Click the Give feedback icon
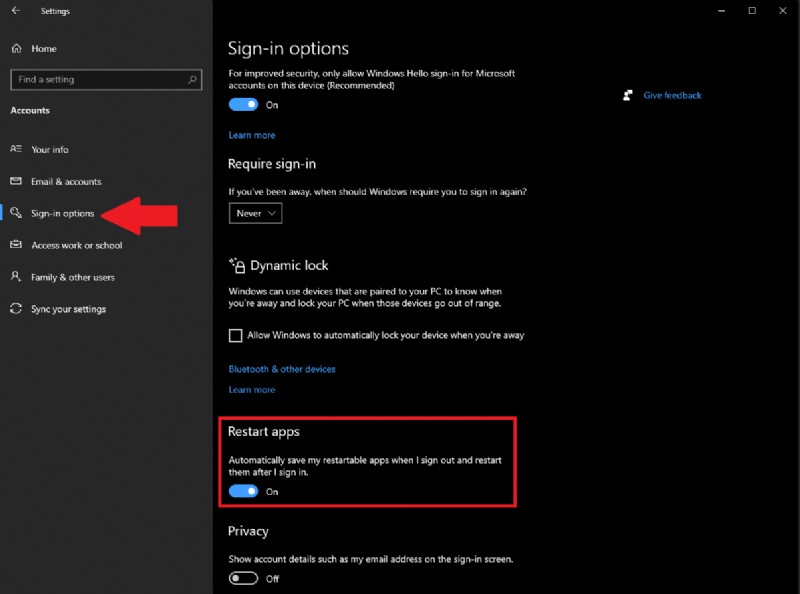 627,95
